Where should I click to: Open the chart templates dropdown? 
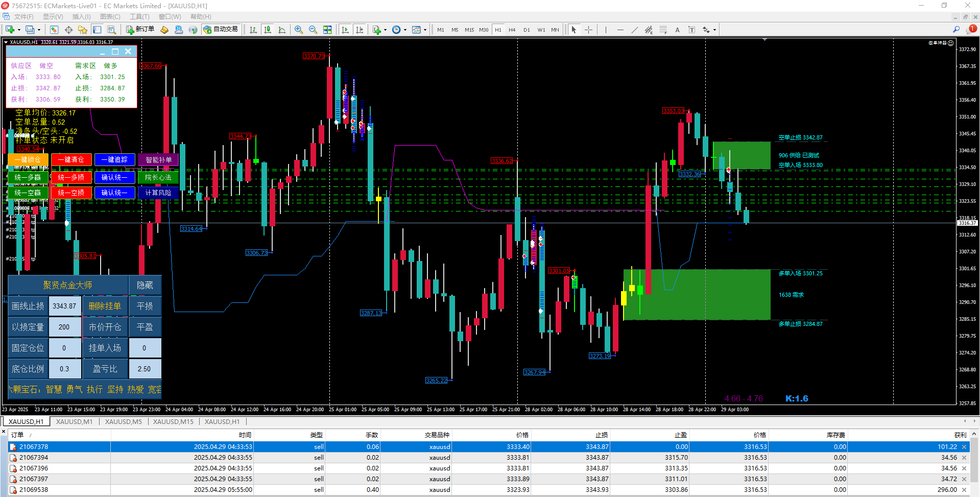[x=419, y=30]
